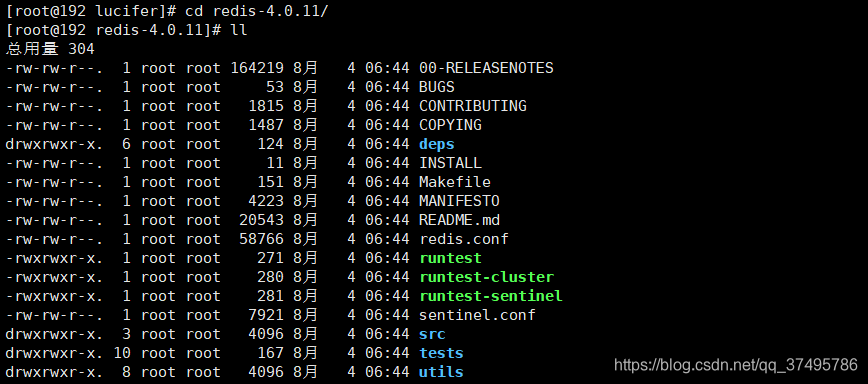Click the blue tests directory name
The width and height of the screenshot is (868, 384).
(x=441, y=352)
